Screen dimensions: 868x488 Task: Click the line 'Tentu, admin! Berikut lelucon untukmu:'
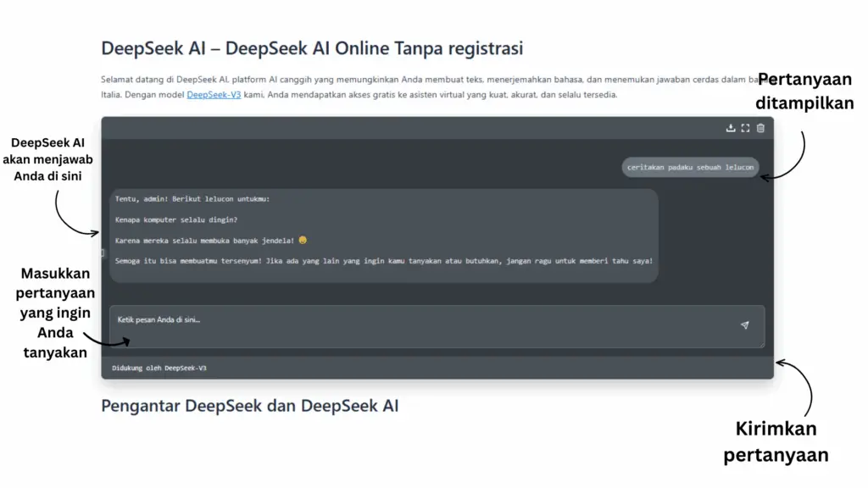192,199
